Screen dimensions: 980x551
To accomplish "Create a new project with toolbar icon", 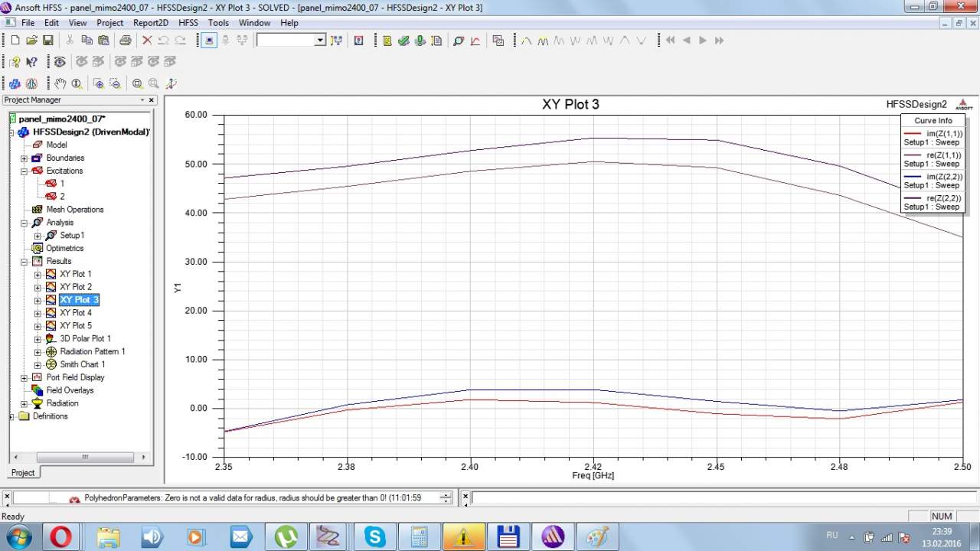I will tap(15, 41).
